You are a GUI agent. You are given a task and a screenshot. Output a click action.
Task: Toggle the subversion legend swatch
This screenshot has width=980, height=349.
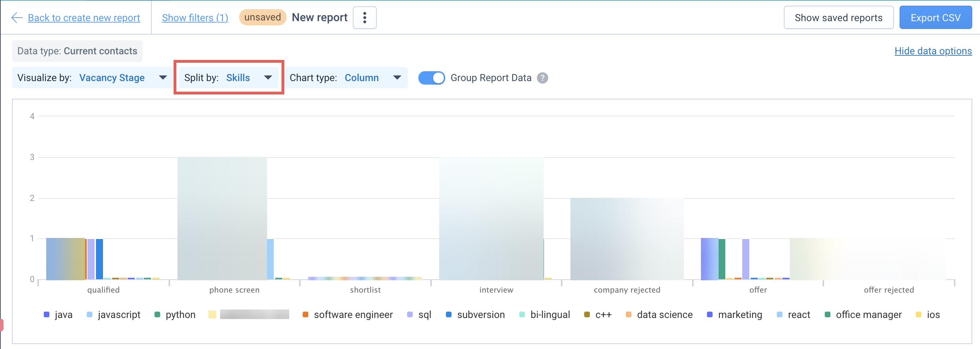point(448,315)
